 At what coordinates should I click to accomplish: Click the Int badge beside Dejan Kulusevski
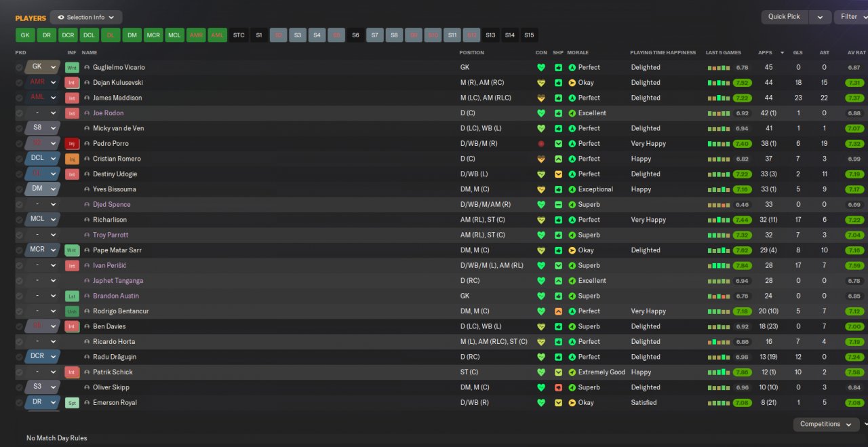(72, 83)
